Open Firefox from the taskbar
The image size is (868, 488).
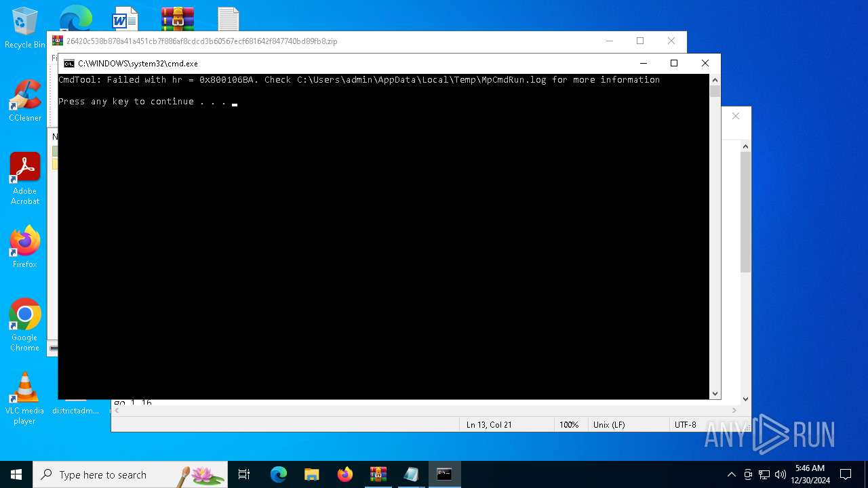click(x=345, y=474)
